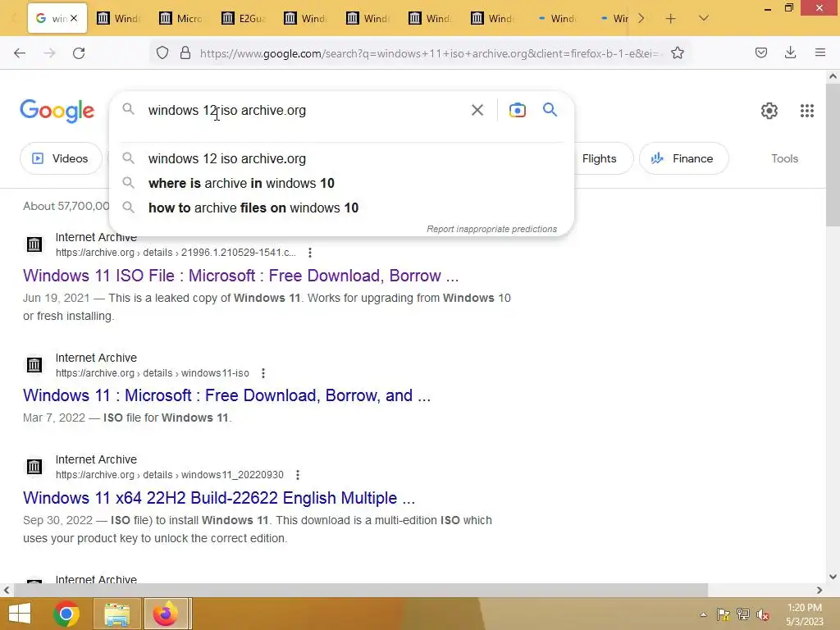The image size is (840, 630).
Task: Open options for 21996.1.210529 result
Action: pos(309,253)
